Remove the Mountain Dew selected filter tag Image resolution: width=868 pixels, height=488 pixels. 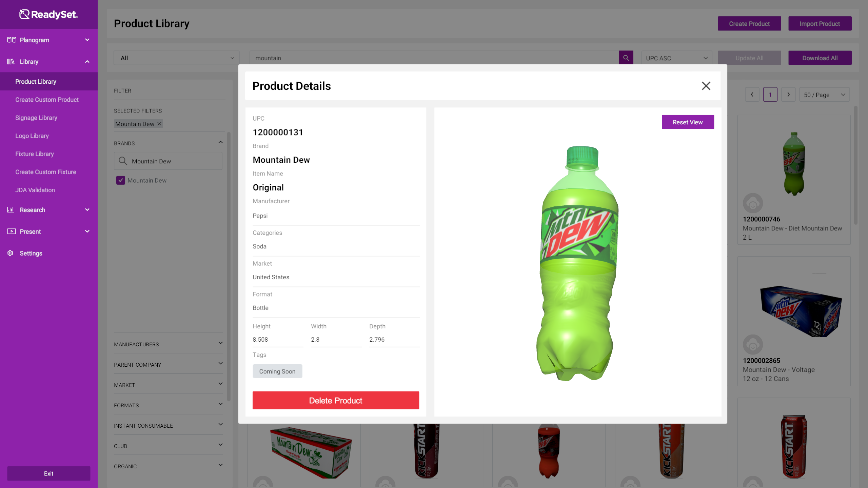click(159, 124)
